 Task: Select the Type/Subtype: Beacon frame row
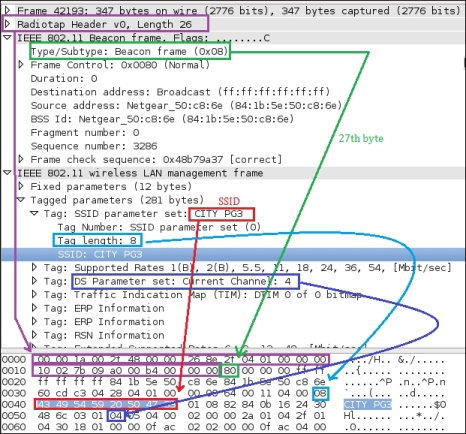pos(129,51)
